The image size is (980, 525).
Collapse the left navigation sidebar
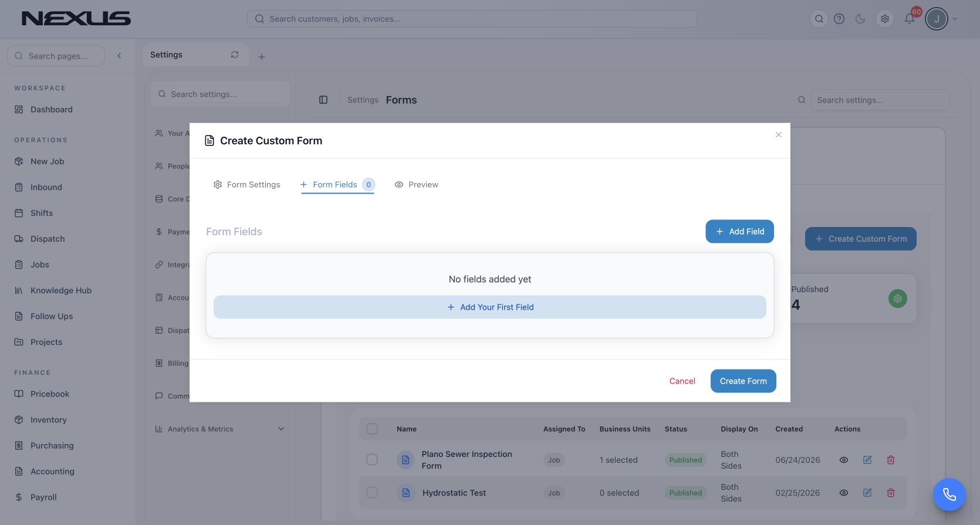(x=119, y=56)
